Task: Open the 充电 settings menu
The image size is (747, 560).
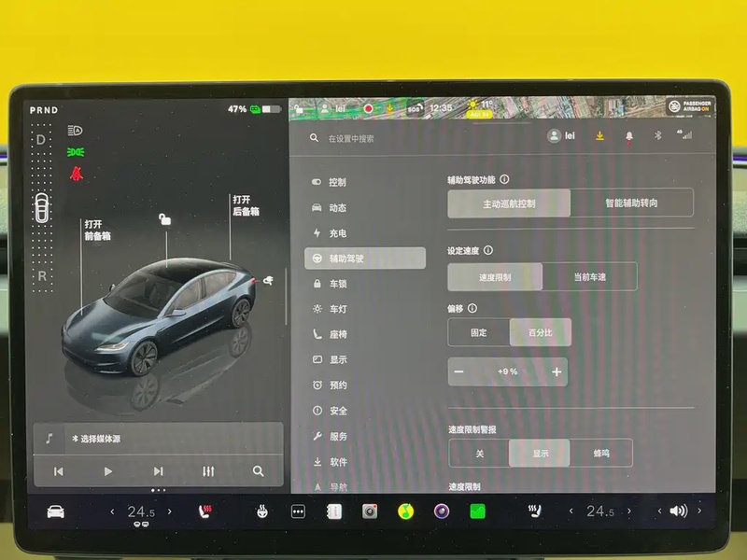Action: (337, 232)
